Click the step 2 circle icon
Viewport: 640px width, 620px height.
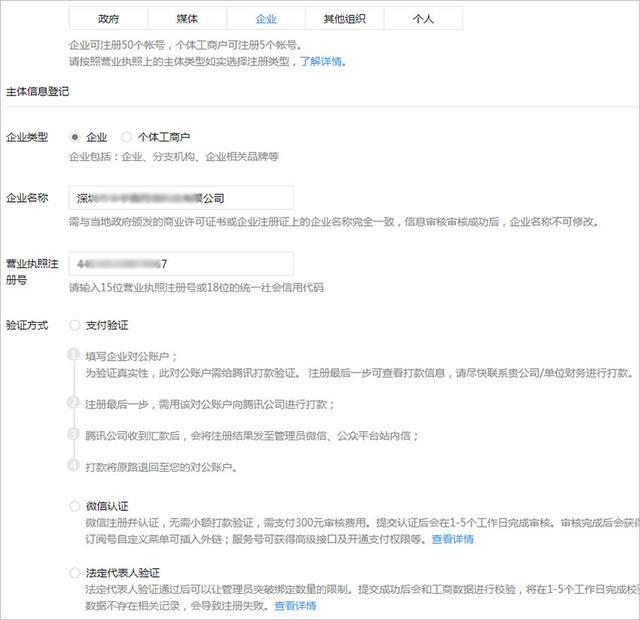tap(73, 402)
